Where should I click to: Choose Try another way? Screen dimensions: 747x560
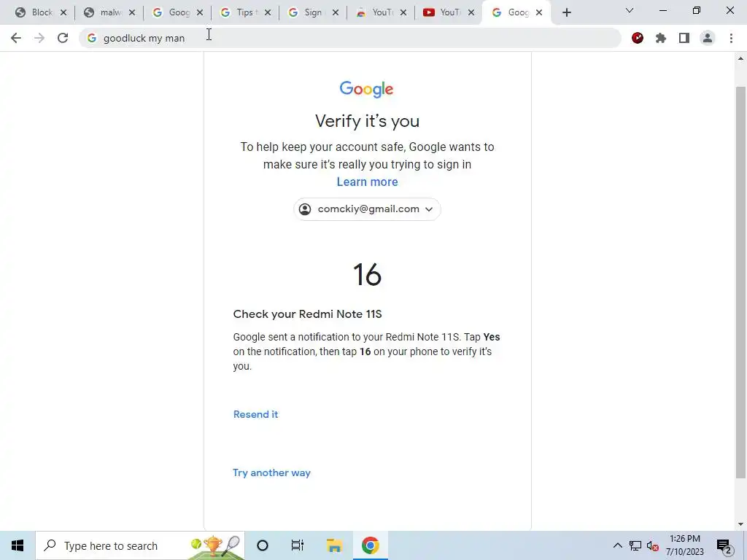271,472
